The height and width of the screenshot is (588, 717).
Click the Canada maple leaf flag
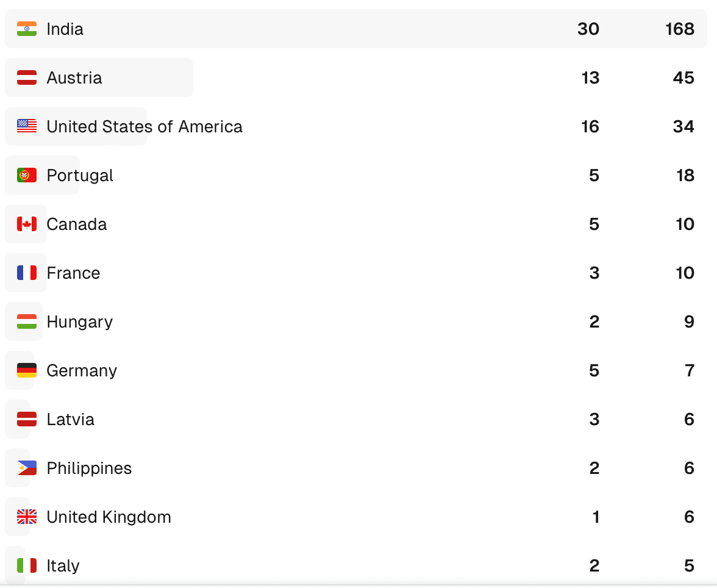[x=27, y=224]
